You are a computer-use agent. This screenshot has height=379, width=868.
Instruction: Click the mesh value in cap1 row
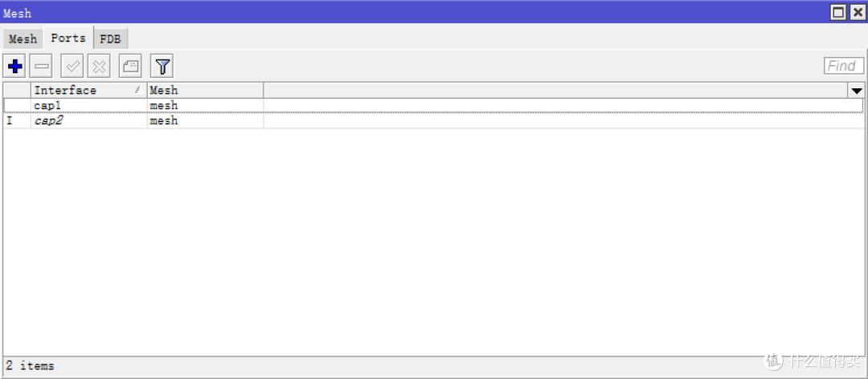click(163, 105)
